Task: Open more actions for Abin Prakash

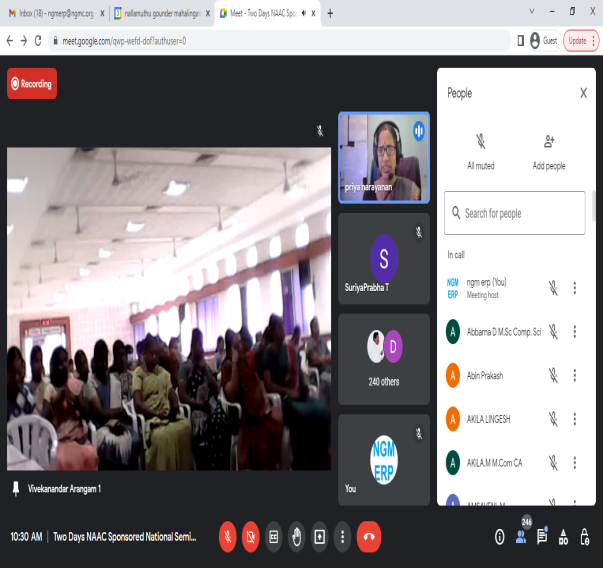Action: 574,376
